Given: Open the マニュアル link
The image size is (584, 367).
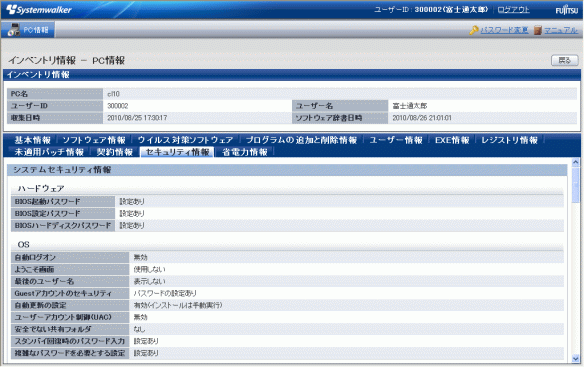Looking at the screenshot, I should coord(561,30).
